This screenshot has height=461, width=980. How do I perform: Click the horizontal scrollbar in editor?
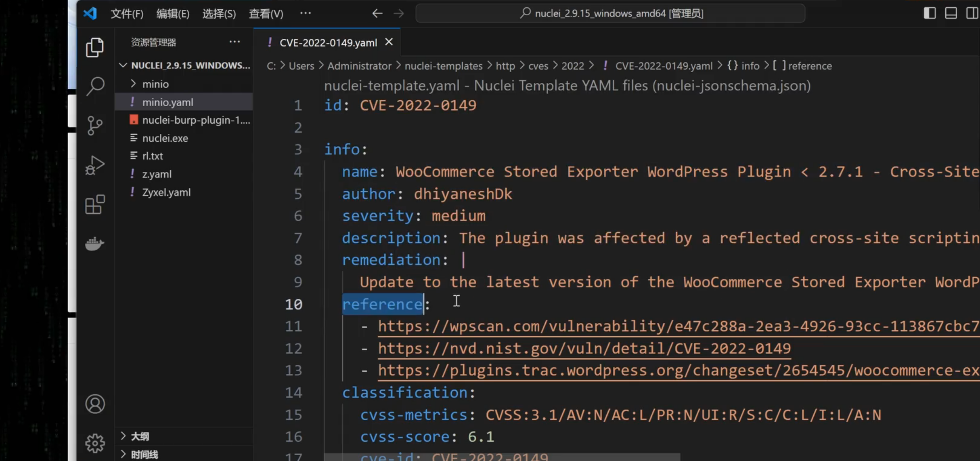(x=502, y=457)
